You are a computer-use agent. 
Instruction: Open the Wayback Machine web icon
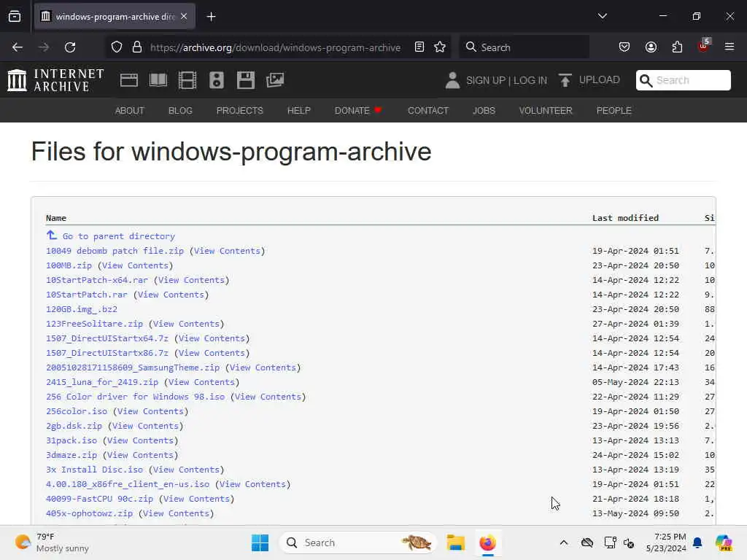[x=128, y=80]
